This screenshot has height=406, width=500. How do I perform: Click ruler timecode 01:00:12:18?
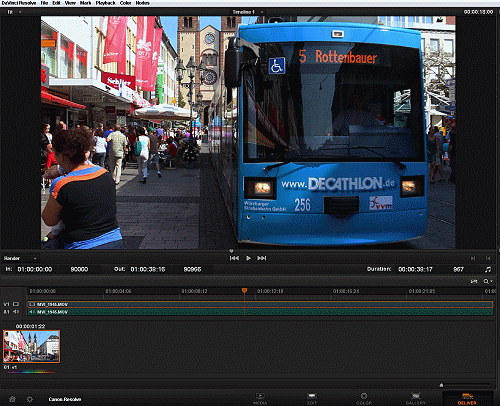[270, 291]
